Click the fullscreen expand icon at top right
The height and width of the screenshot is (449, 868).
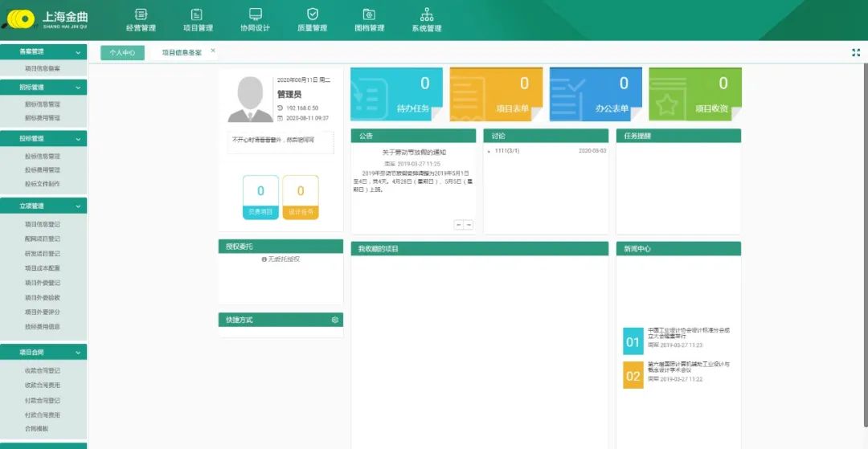click(856, 52)
